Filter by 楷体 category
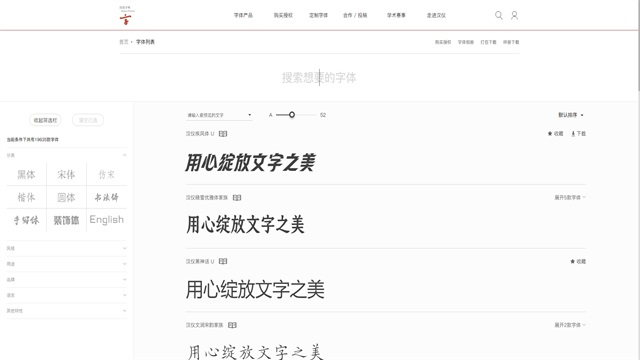Image resolution: width=640 pixels, height=360 pixels. (27, 198)
